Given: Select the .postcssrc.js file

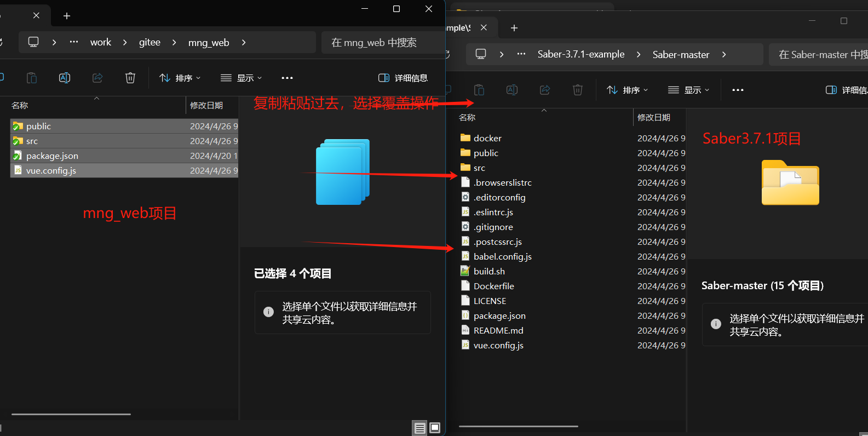Looking at the screenshot, I should pos(572,242).
